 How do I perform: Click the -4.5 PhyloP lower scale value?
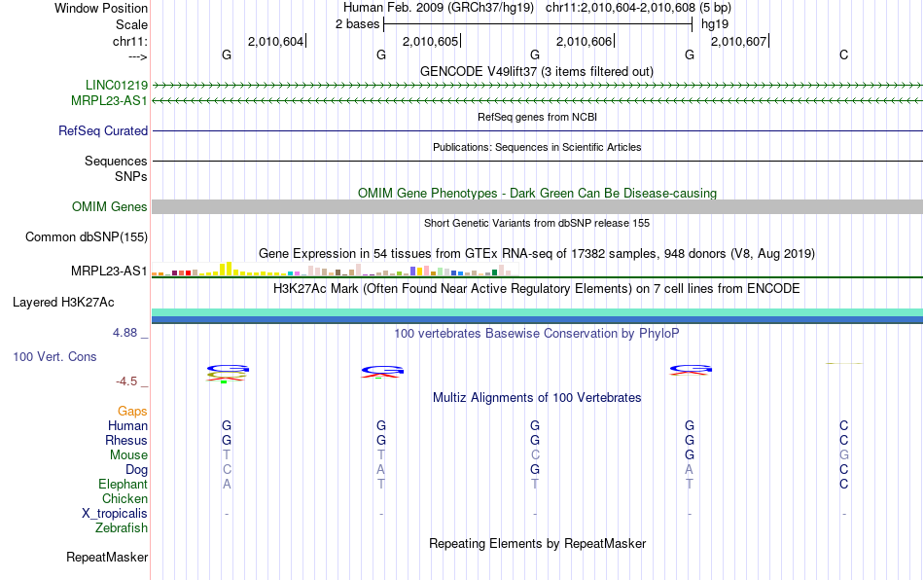coord(126,381)
